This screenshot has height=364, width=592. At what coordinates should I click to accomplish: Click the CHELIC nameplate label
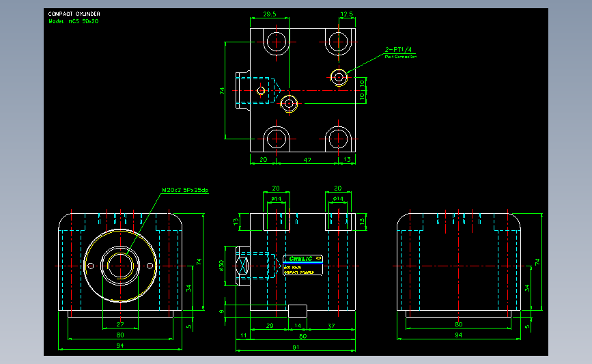point(302,266)
